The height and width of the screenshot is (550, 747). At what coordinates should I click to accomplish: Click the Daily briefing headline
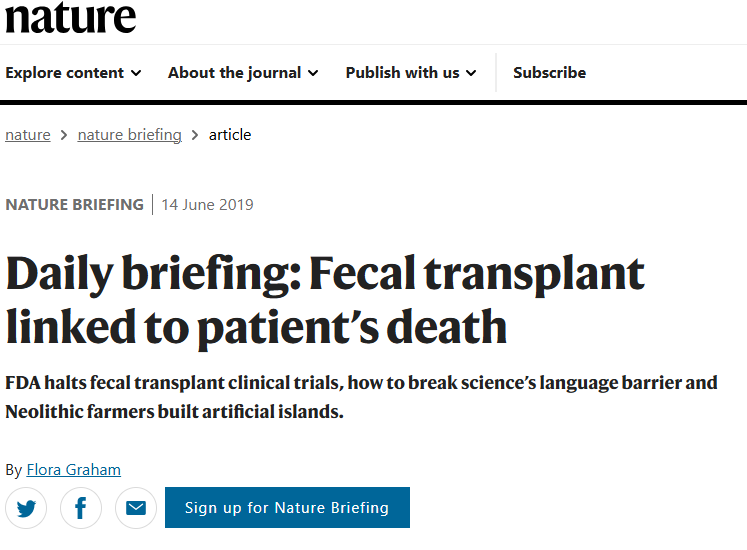(x=325, y=300)
